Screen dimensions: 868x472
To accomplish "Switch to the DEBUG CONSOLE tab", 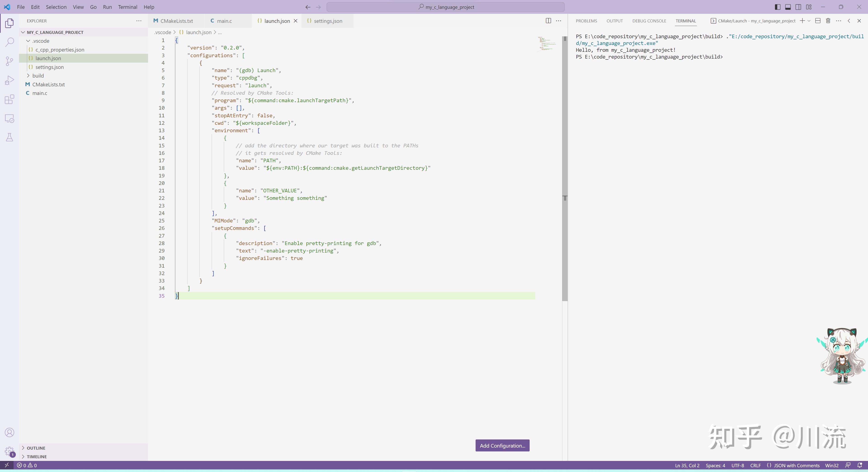I will [649, 21].
